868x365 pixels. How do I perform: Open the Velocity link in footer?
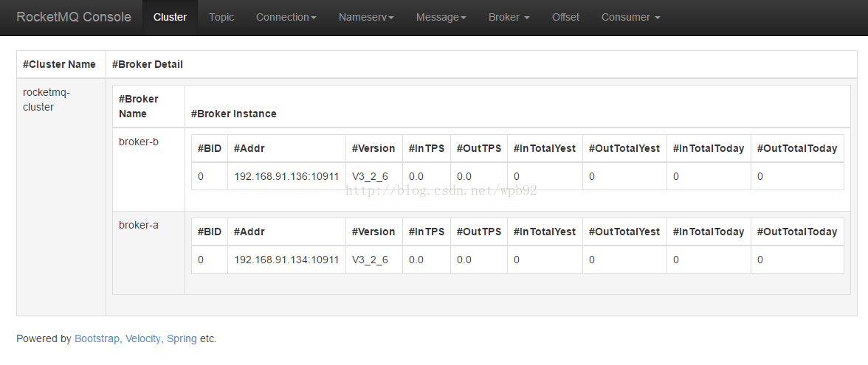pyautogui.click(x=143, y=338)
